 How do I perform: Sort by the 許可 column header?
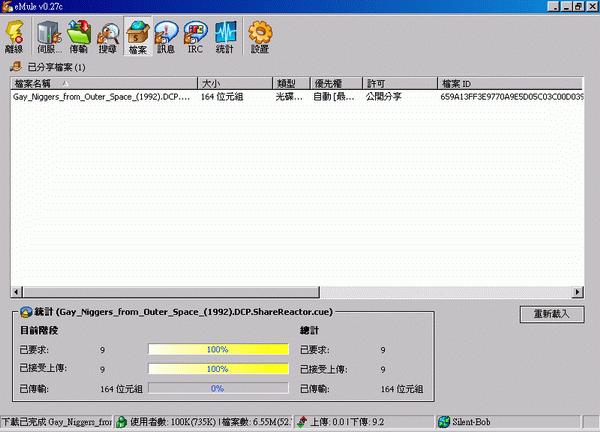(400, 83)
